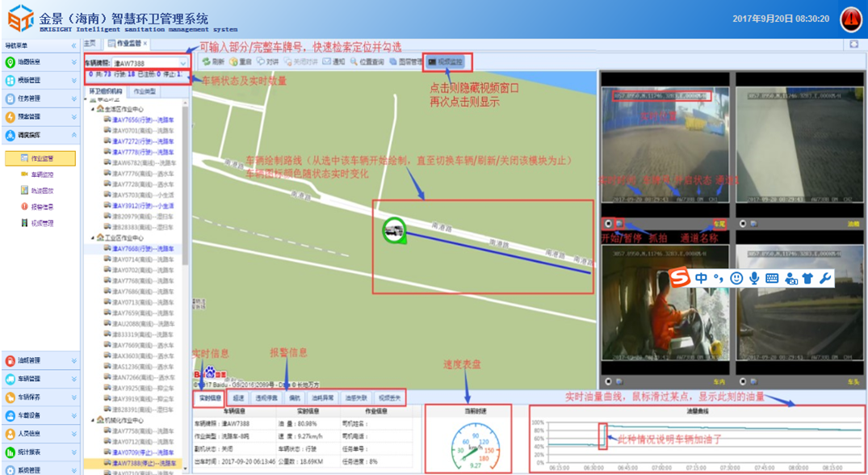This screenshot has width=868, height=475.
Task: Open 位置查询 location search tool
Action: 367,62
